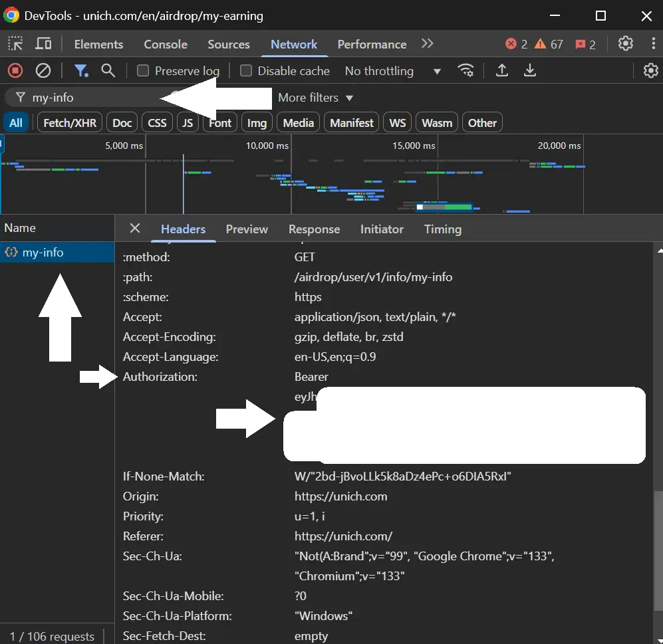Switch to Sources panel

coord(228,44)
